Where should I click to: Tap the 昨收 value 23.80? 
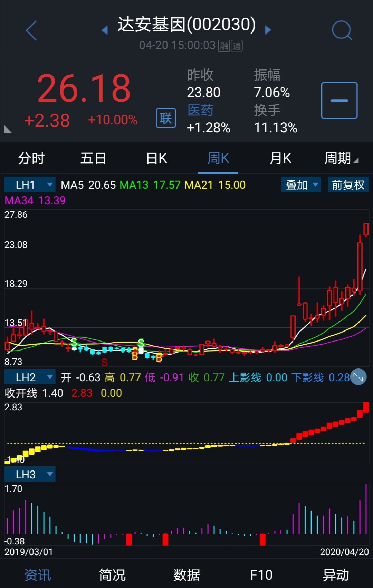click(x=204, y=92)
